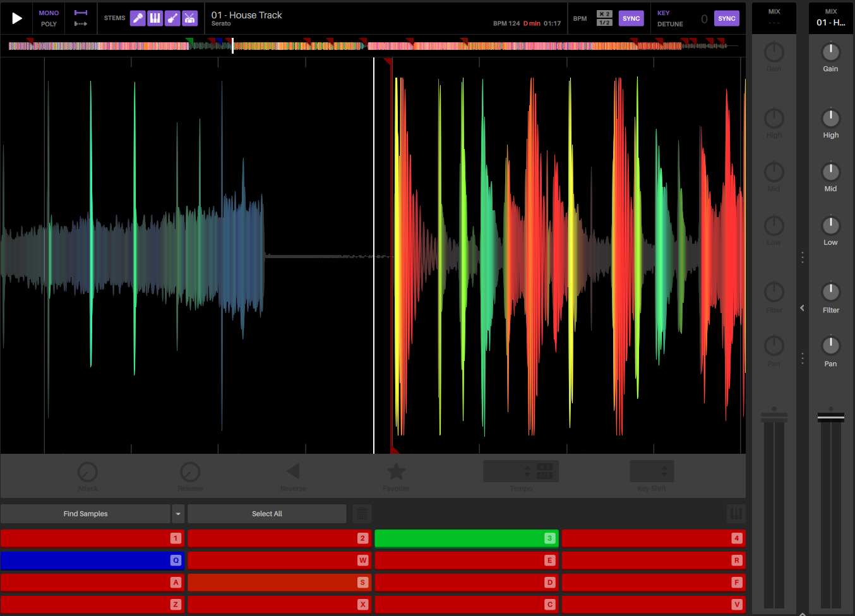The image size is (855, 616).
Task: Toggle Reverse playback arrow
Action: pyautogui.click(x=293, y=471)
